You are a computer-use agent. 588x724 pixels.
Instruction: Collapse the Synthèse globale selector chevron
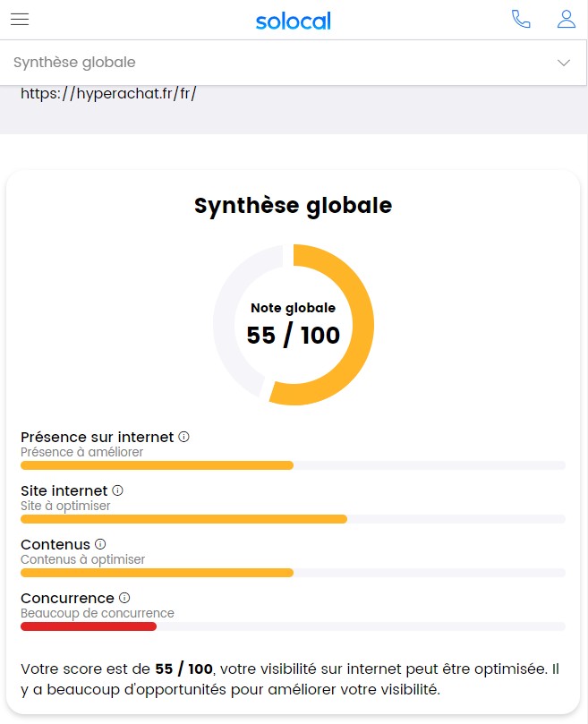564,62
